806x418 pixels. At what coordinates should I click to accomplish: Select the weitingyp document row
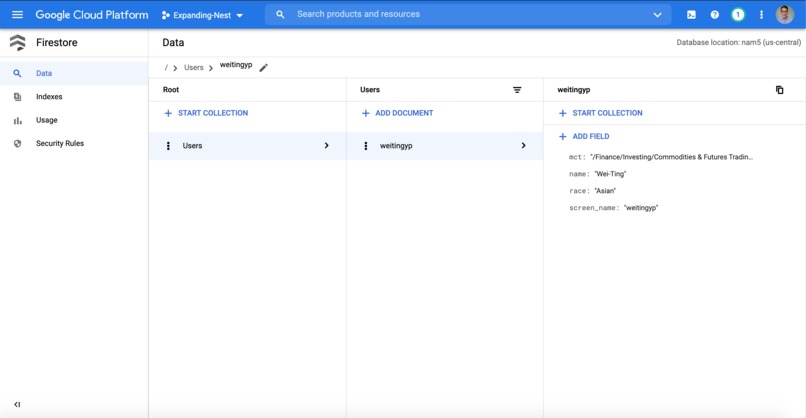click(x=445, y=146)
